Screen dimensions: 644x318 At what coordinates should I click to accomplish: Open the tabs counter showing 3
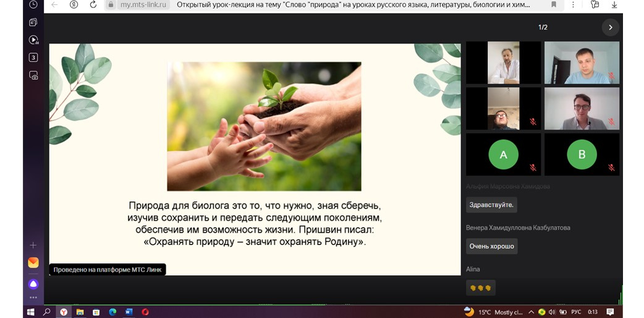[33, 58]
